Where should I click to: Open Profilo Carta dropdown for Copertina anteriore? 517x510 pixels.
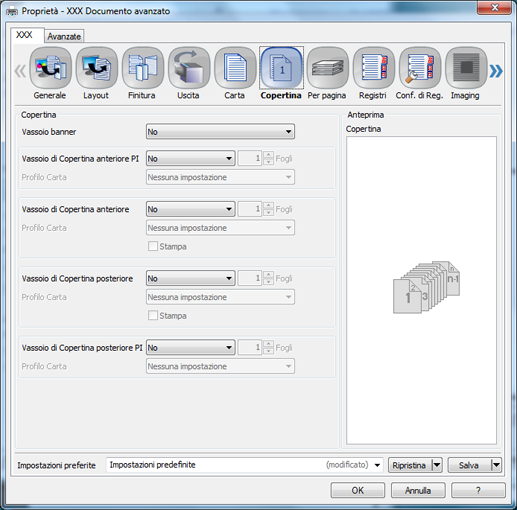tap(220, 228)
